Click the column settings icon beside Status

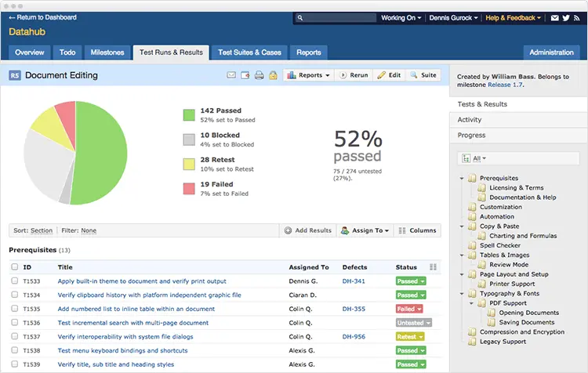(433, 267)
